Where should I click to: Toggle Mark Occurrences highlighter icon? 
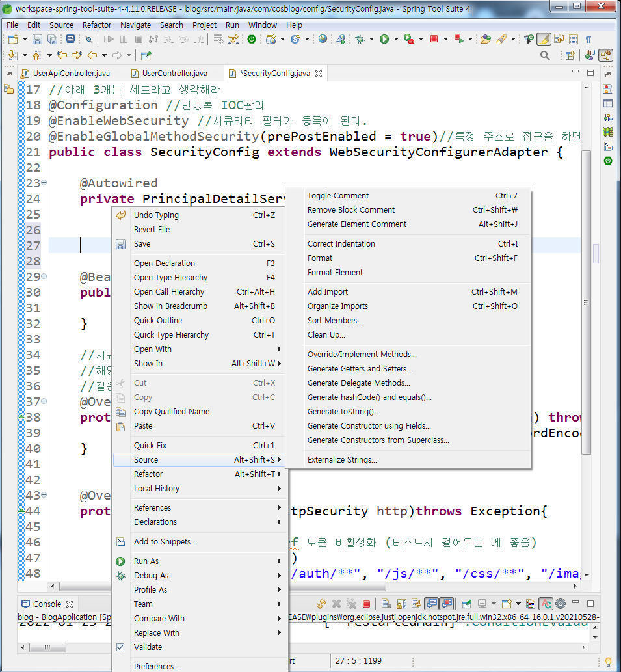pyautogui.click(x=544, y=40)
